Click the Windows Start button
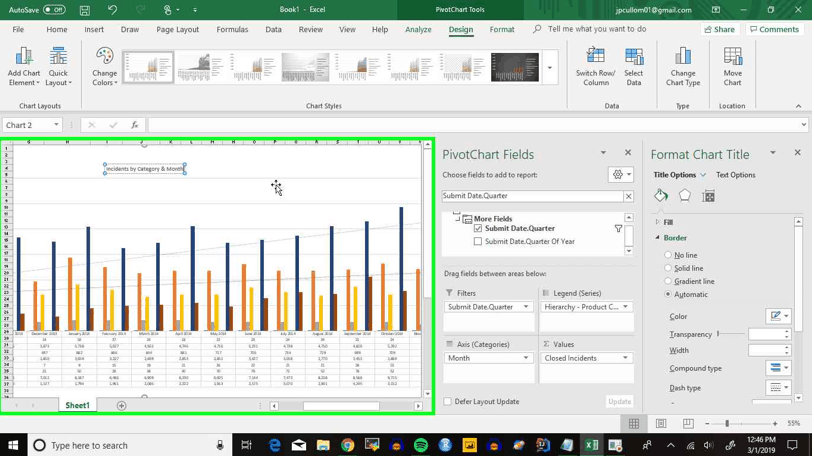This screenshot has height=457, width=814. (x=13, y=445)
